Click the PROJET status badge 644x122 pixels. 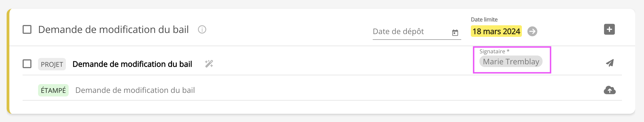[52, 64]
